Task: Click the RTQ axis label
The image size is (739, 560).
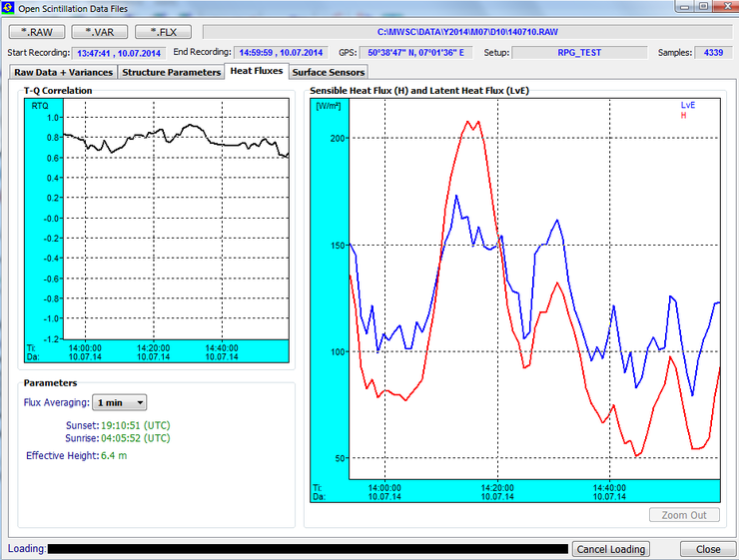Action: (40, 106)
